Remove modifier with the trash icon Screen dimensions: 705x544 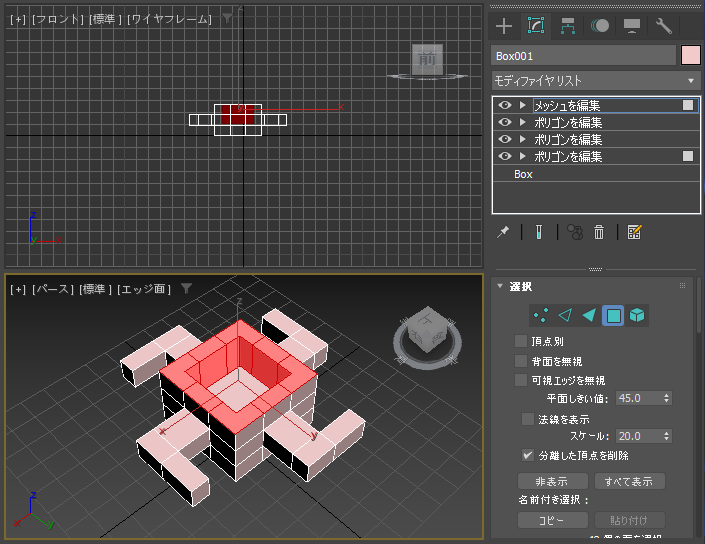[x=599, y=232]
